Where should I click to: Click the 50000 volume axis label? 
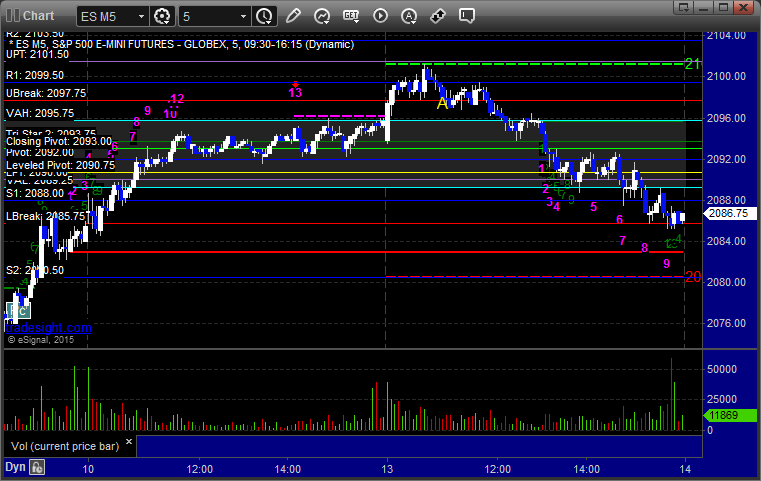click(722, 369)
